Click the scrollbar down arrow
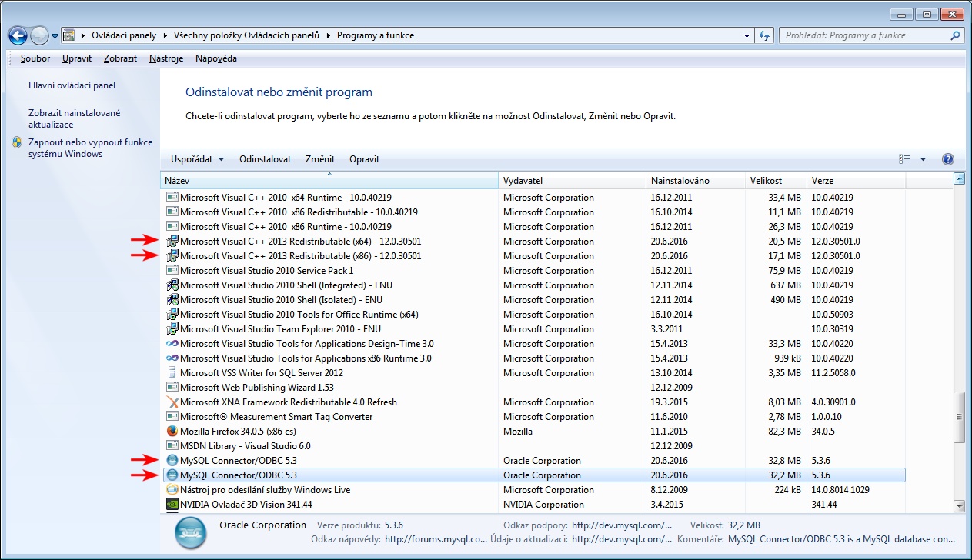 click(x=959, y=505)
